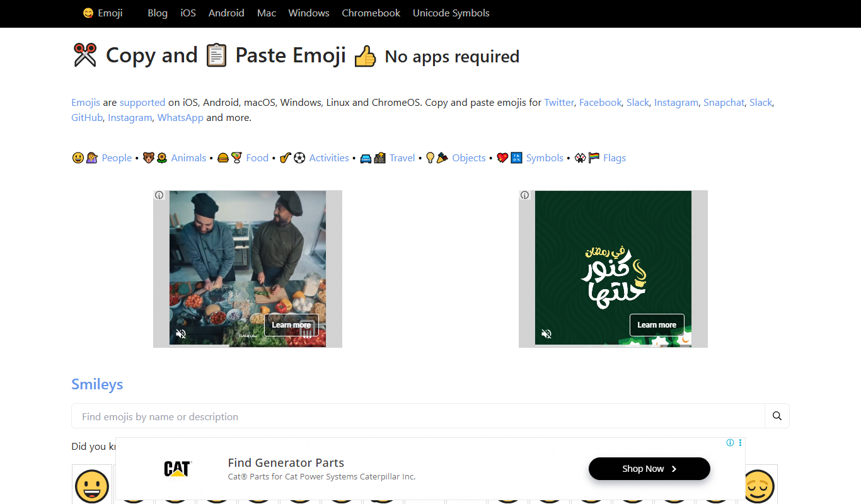Open the WhatsApp link

[x=180, y=117]
